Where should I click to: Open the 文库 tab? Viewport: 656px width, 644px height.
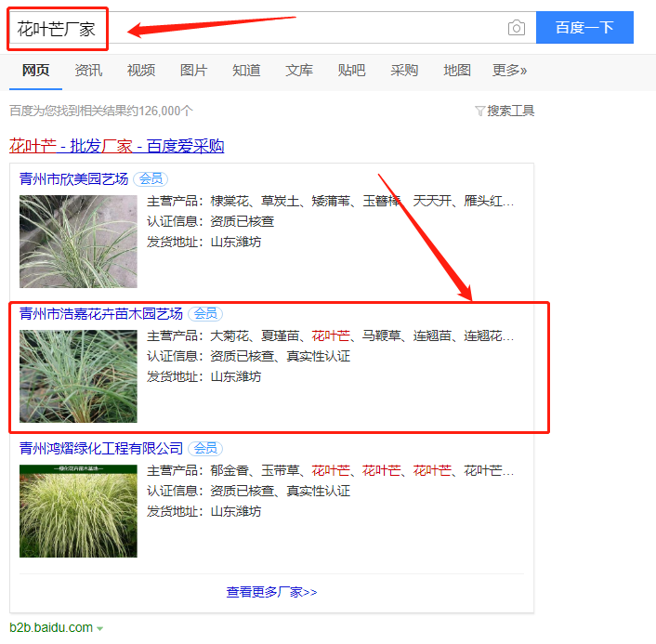pos(299,71)
